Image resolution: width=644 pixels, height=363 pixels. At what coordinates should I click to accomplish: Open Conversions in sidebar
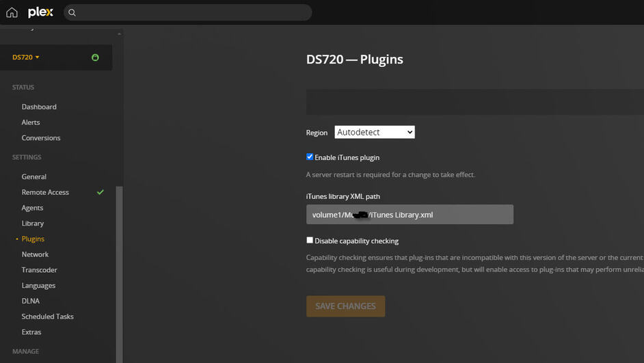coord(41,138)
